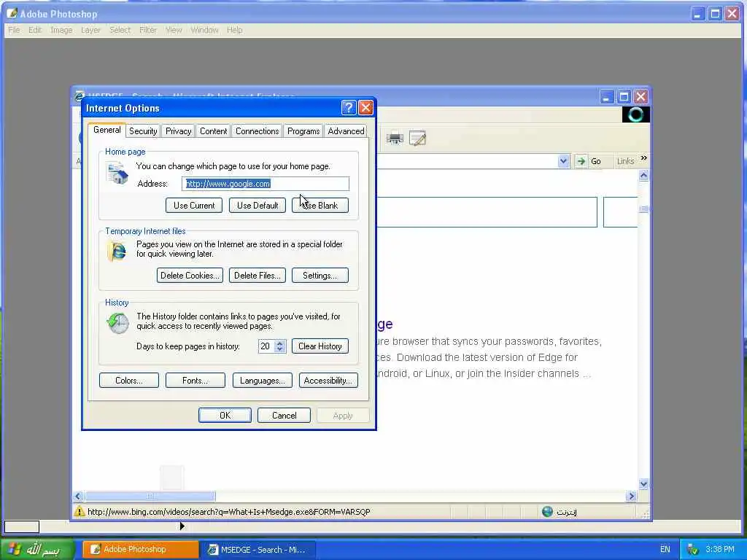Open Photoshop Layer menu
Screen dimensions: 747x560
[x=90, y=30]
